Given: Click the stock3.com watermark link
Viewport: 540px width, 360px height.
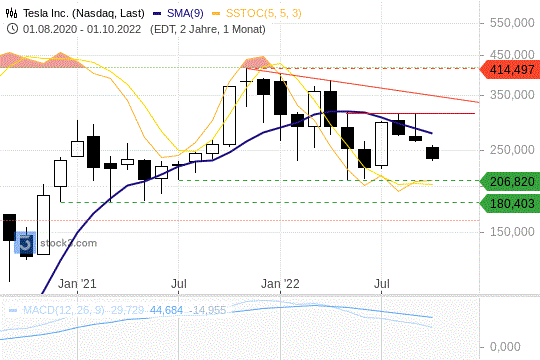Looking at the screenshot, I should pos(68,243).
